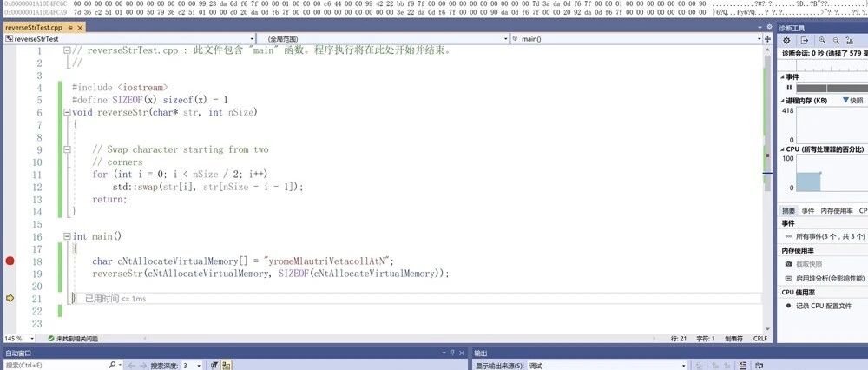Click the Record CPU Profile link
The height and width of the screenshot is (370, 868).
click(x=824, y=306)
